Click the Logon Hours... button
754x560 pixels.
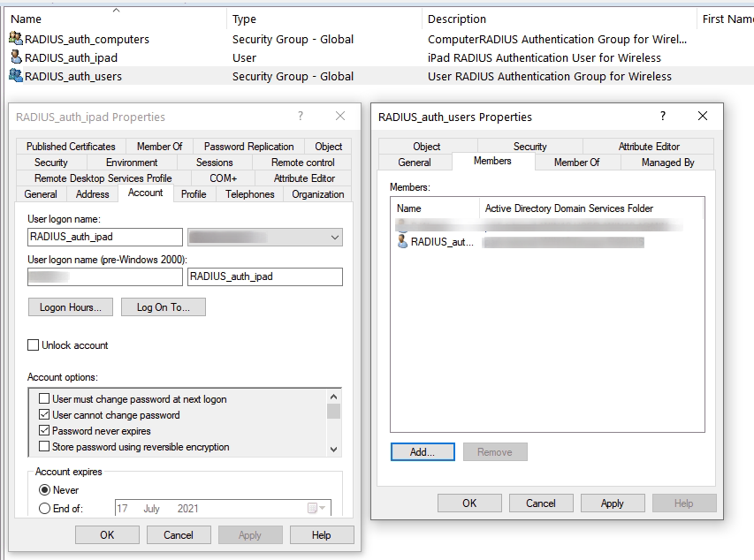(x=71, y=307)
